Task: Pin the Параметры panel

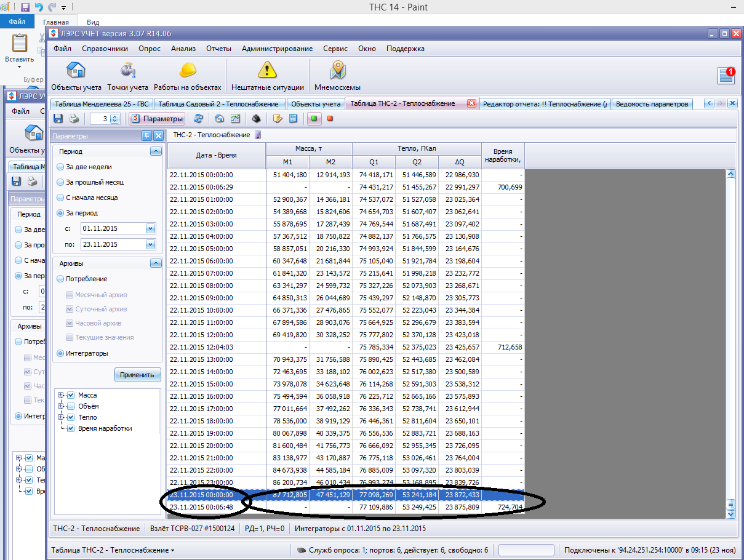Action: (146, 136)
